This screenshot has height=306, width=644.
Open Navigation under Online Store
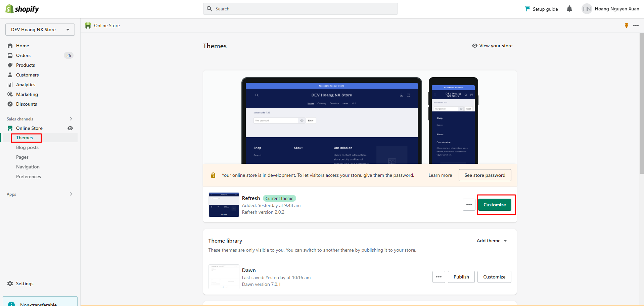28,167
